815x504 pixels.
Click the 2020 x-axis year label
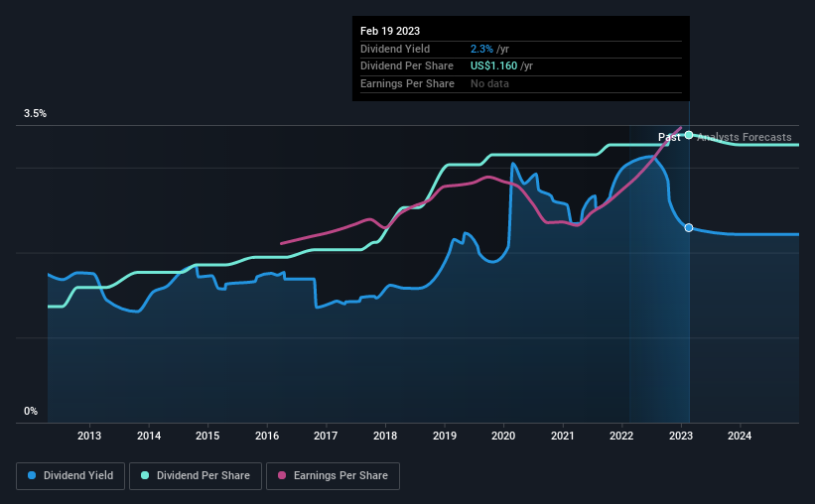(x=503, y=436)
